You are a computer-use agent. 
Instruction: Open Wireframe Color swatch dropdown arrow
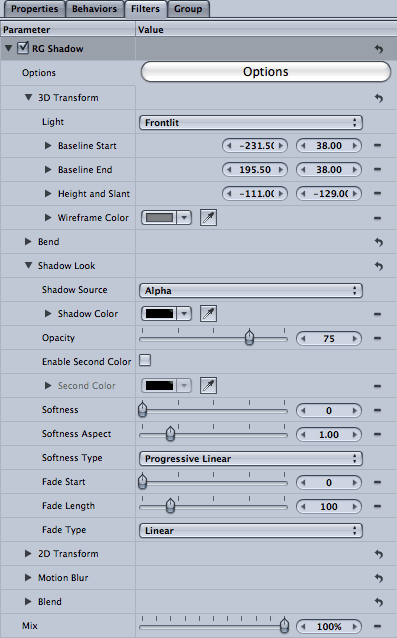(x=184, y=218)
